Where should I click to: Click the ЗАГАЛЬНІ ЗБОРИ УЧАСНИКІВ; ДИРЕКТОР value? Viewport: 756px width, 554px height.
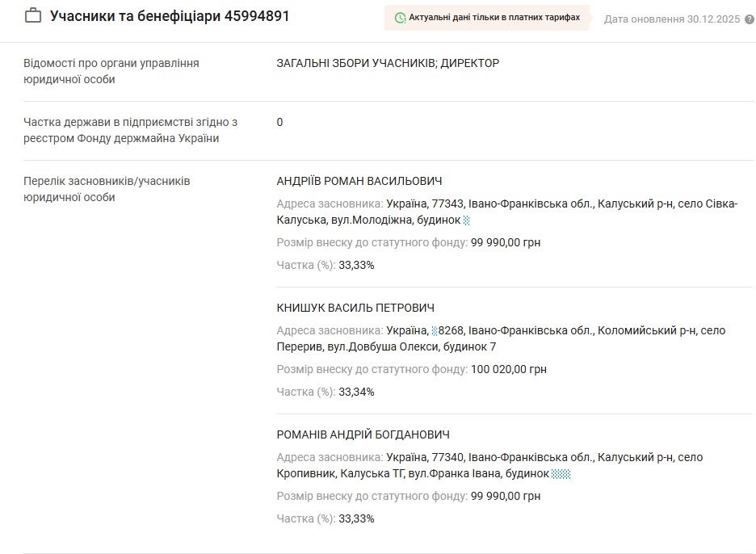click(x=388, y=63)
